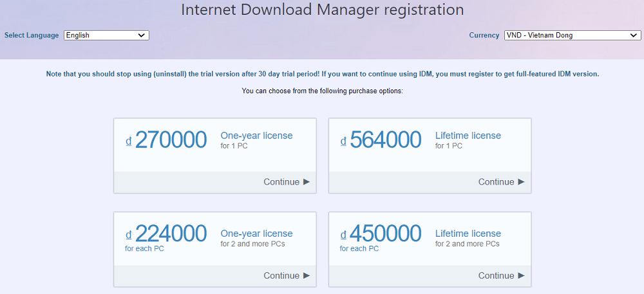
Task: Click the 270000 price text
Action: point(171,140)
